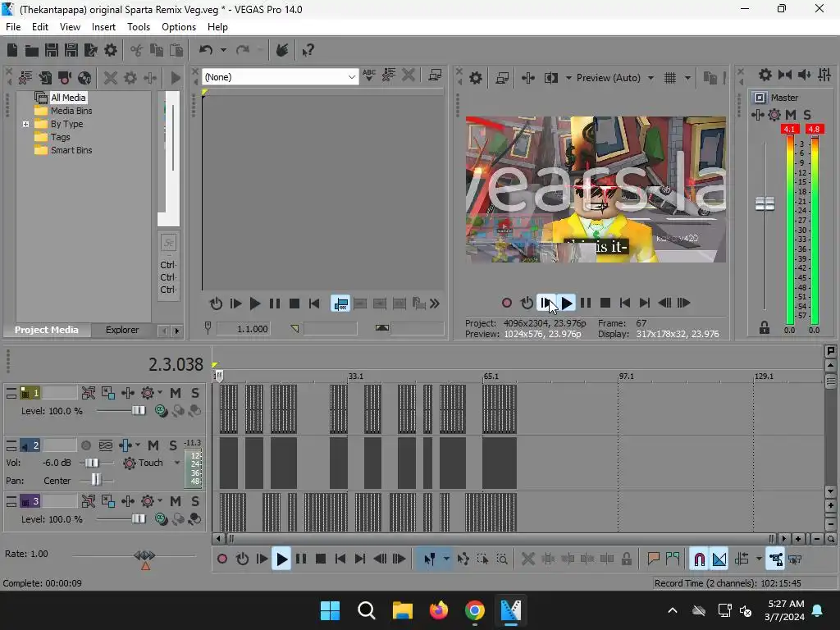Switch to the Project Media tab
Screen dimensions: 840x630
47,330
